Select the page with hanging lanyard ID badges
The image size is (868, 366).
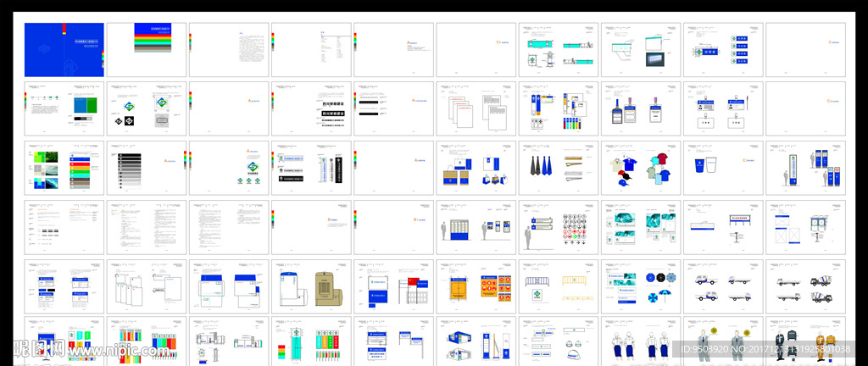pos(641,109)
